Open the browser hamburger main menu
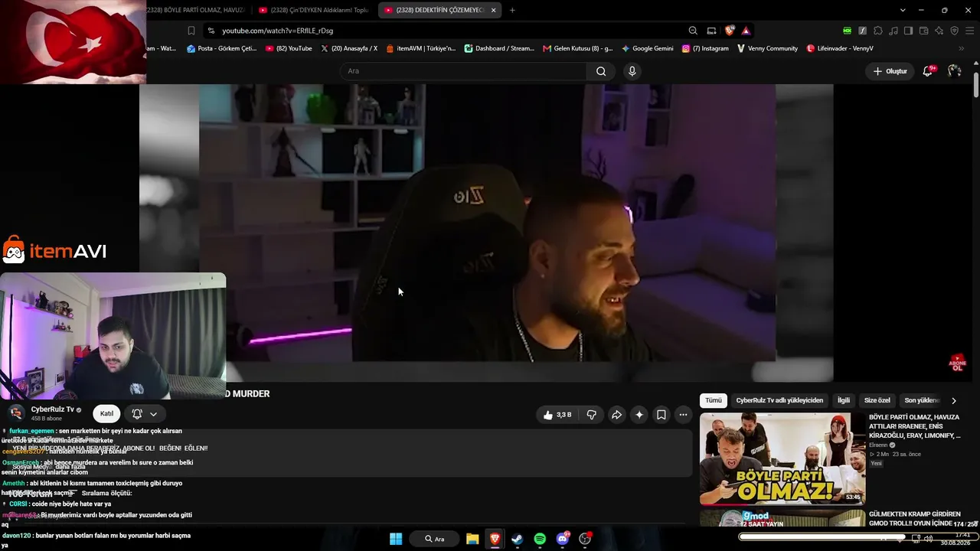The height and width of the screenshot is (551, 980). click(970, 31)
